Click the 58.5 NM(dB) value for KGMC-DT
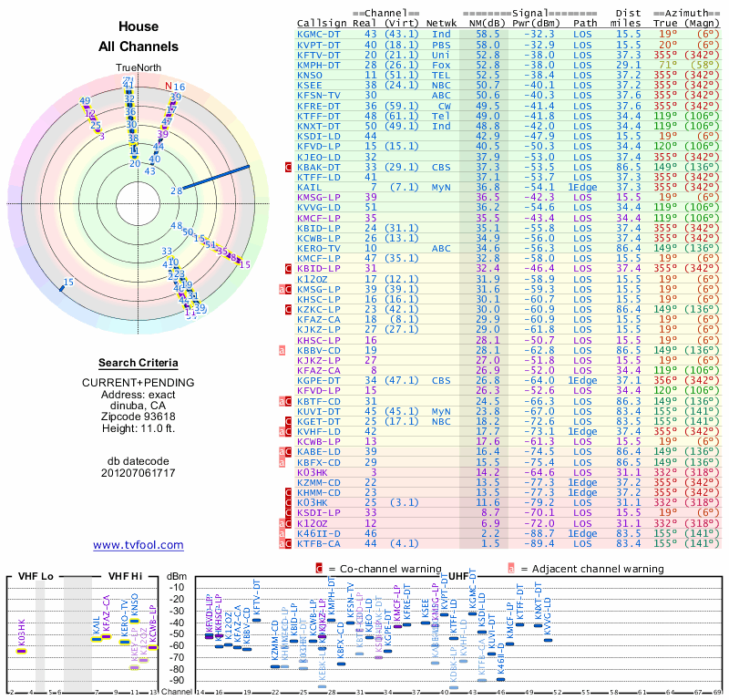729x700 pixels. coord(488,34)
